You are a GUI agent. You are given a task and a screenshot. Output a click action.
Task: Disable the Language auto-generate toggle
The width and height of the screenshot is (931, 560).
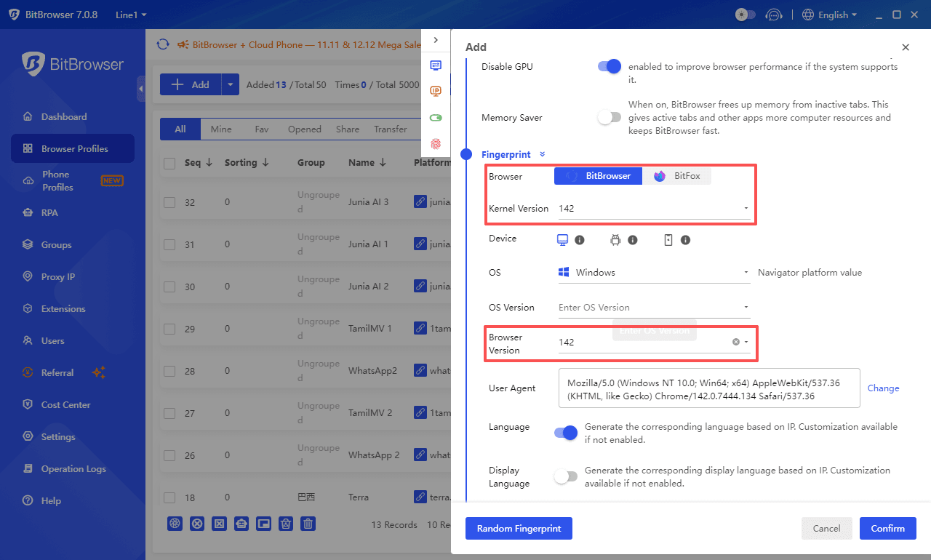565,432
